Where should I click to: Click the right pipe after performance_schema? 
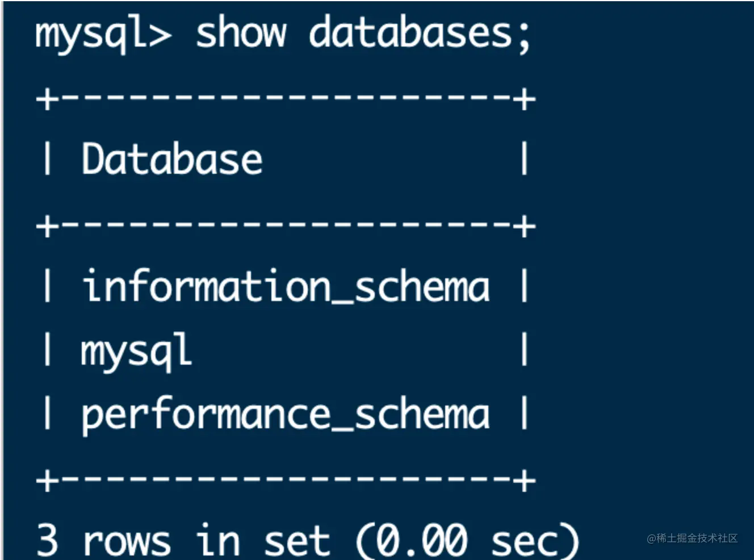525,415
